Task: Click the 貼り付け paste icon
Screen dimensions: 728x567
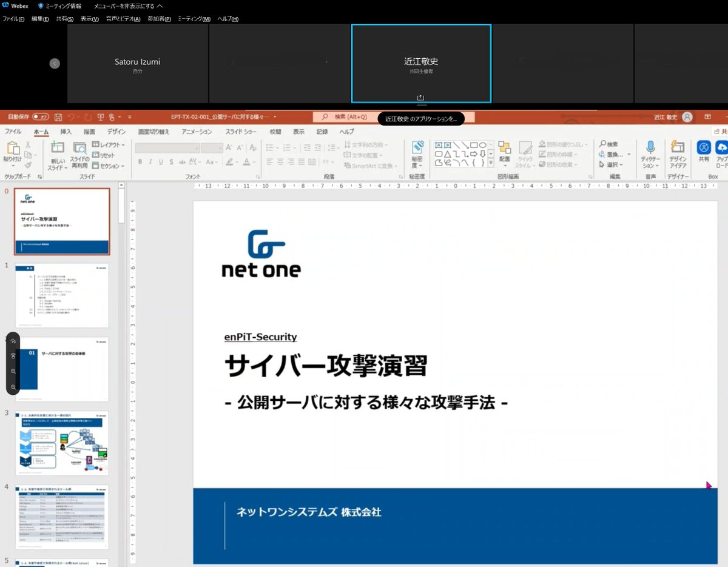Action: [12, 149]
